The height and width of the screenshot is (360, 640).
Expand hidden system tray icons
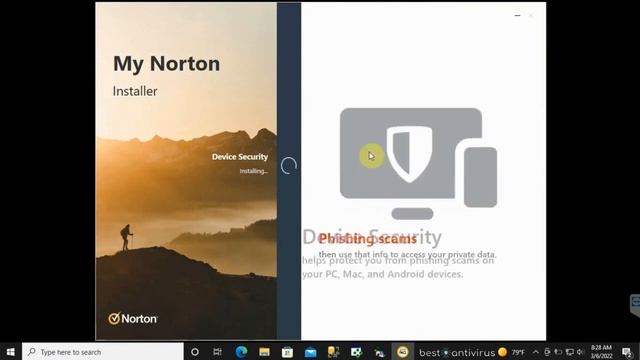point(536,352)
